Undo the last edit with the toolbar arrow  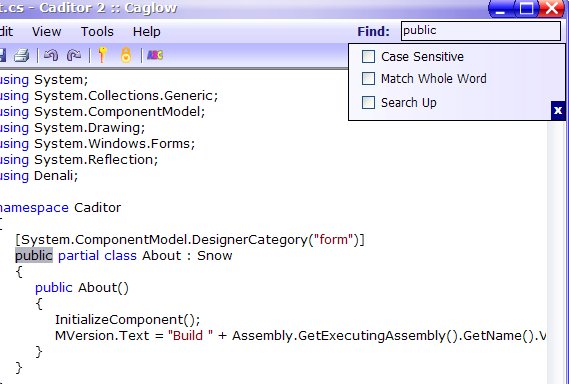pyautogui.click(x=51, y=55)
